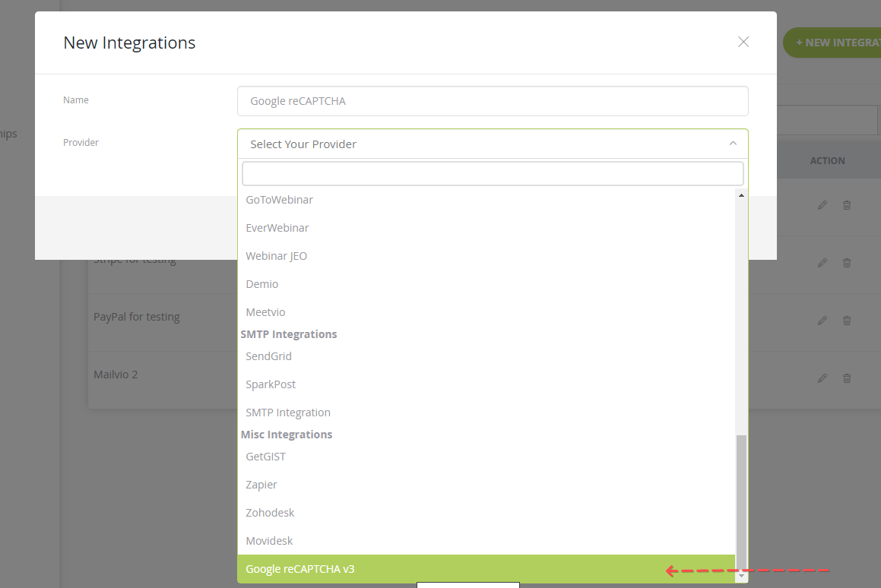Screen dimensions: 881x588
Task: Click PayPal for testing row name
Action: coord(137,317)
